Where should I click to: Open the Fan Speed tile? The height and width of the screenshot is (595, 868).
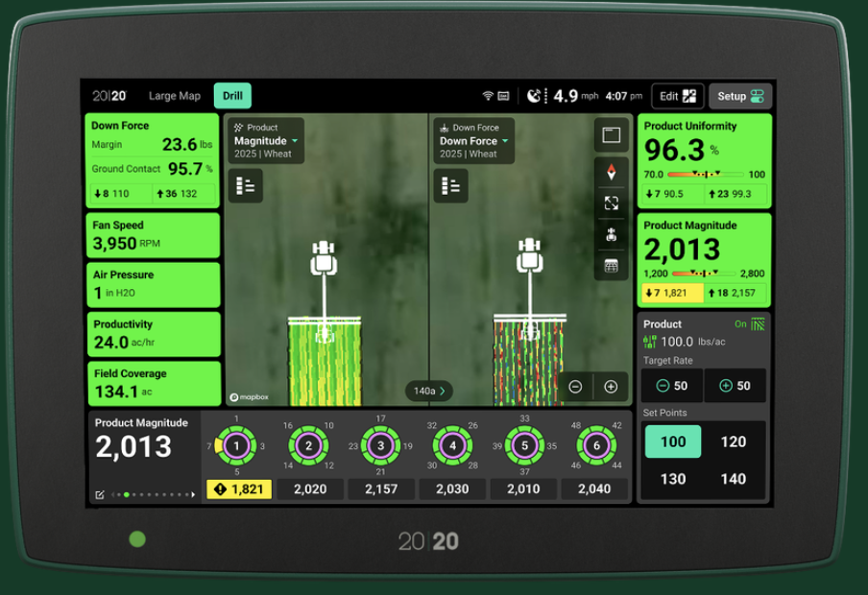pyautogui.click(x=154, y=235)
